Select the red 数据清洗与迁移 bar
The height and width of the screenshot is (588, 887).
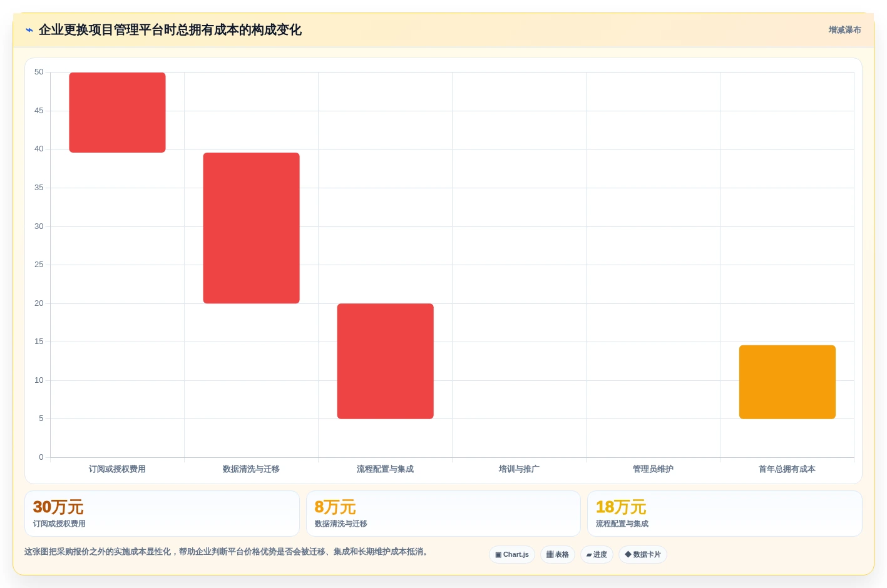pyautogui.click(x=251, y=228)
